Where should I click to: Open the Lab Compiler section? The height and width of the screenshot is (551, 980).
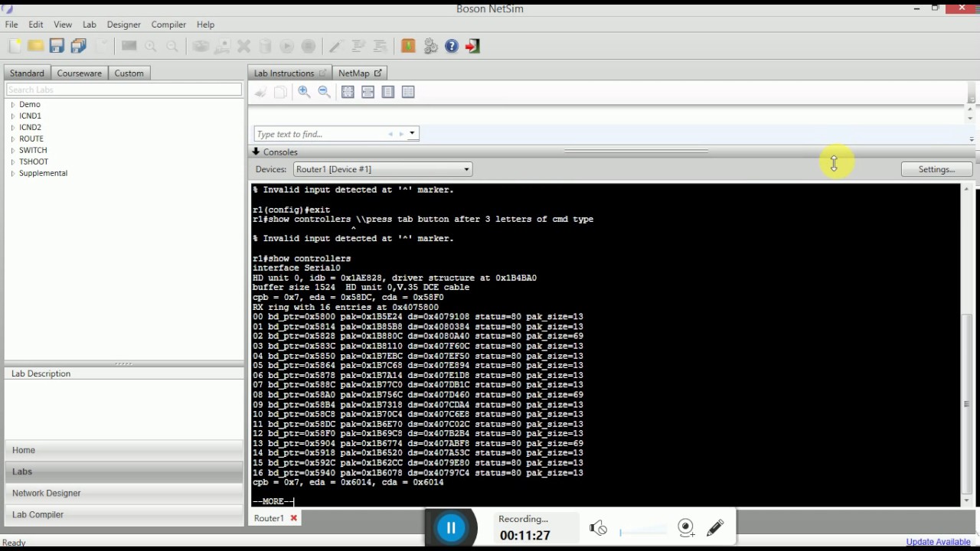coord(123,514)
